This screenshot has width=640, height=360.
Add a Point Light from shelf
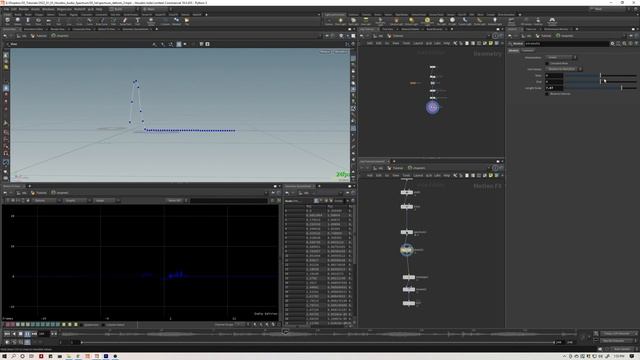(340, 21)
